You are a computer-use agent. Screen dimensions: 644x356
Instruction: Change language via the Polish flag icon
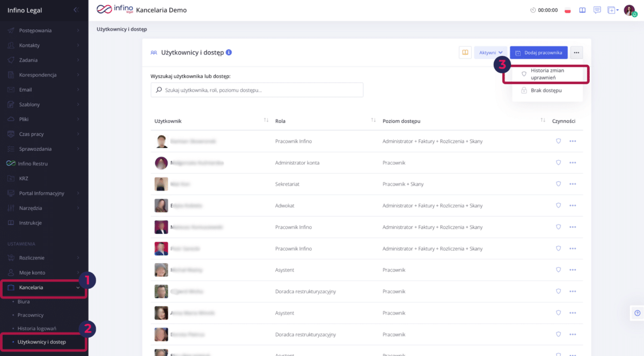pyautogui.click(x=568, y=10)
